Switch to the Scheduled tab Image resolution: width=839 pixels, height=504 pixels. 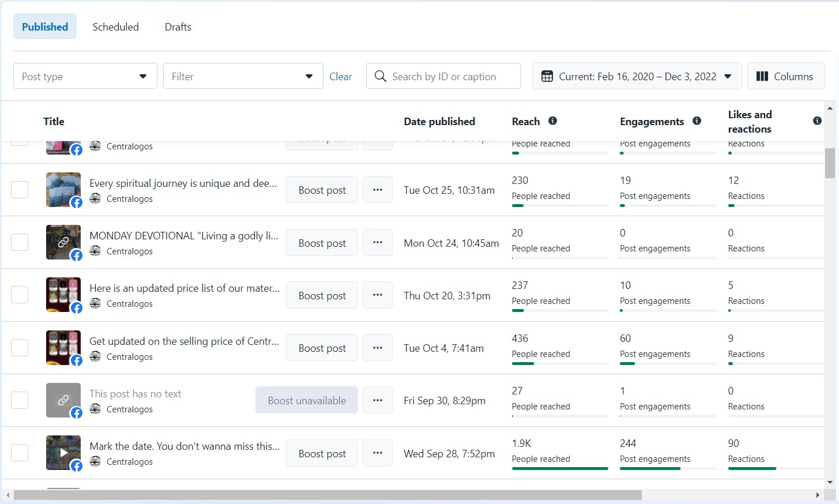pos(115,27)
